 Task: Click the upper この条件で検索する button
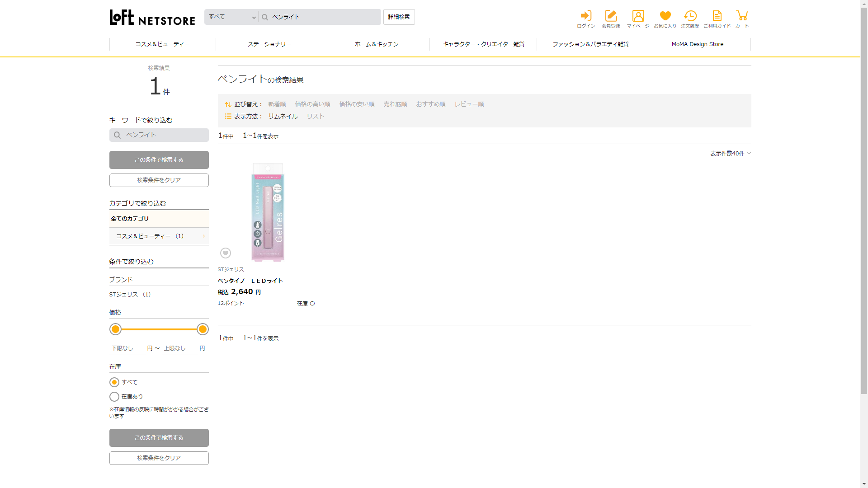[x=159, y=160]
